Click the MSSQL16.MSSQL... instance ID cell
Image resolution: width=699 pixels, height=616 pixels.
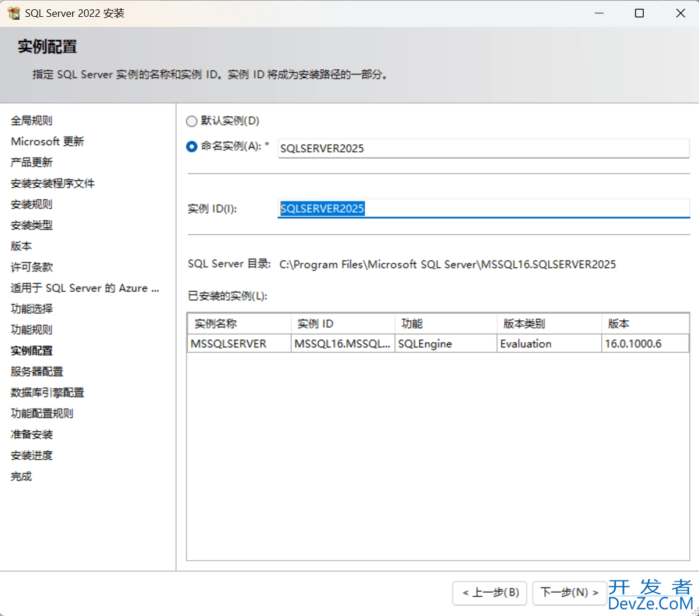pos(343,343)
